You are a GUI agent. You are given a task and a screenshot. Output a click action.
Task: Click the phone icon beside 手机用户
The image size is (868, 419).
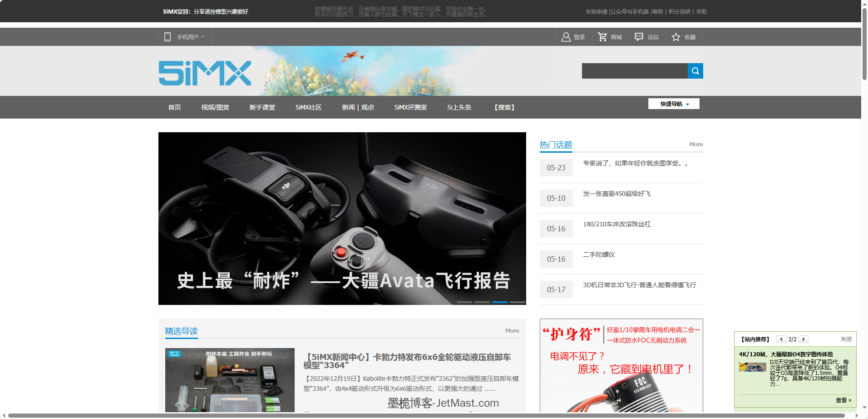[x=168, y=37]
